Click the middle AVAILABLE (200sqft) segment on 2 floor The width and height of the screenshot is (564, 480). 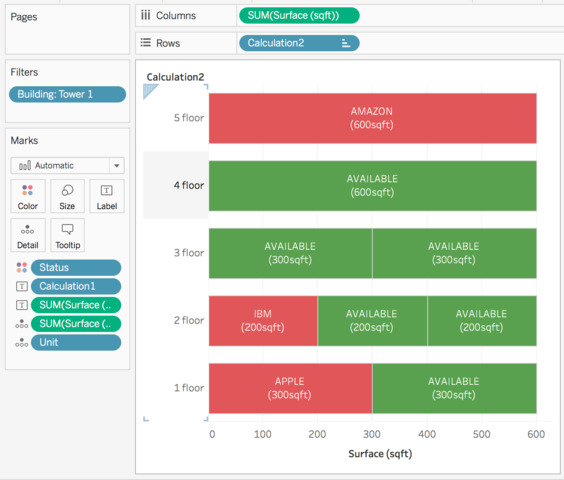373,321
